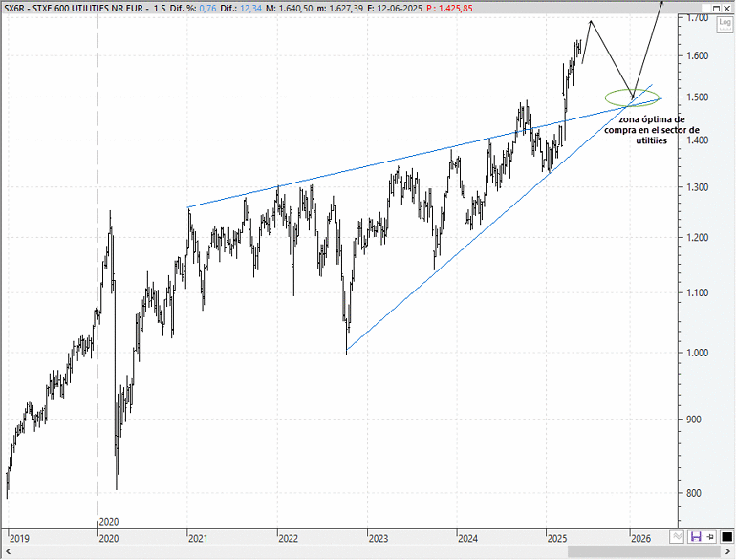The height and width of the screenshot is (560, 736).
Task: Click the horizontal scrollbar thumb
Action: pyautogui.click(x=643, y=551)
